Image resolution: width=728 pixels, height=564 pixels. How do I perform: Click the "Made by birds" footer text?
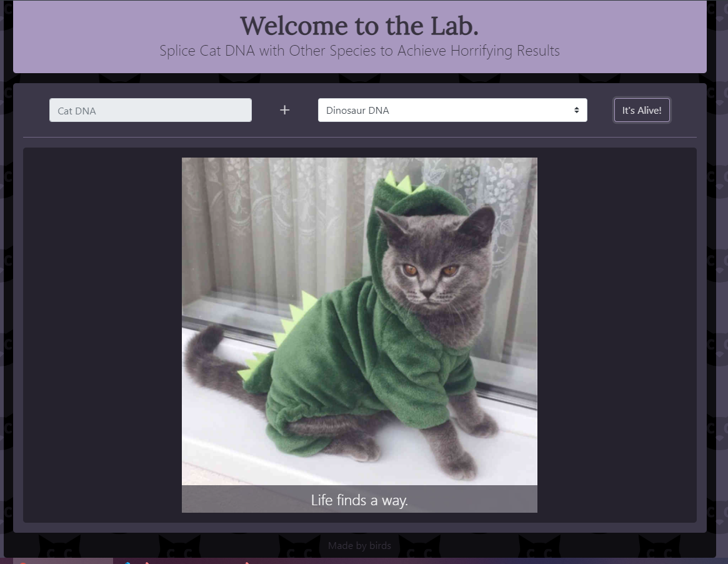point(359,545)
